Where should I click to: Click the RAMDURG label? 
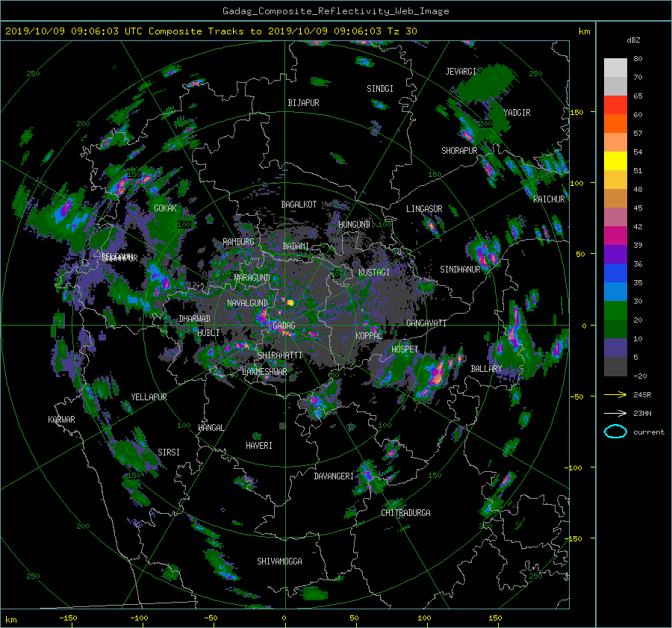(238, 242)
